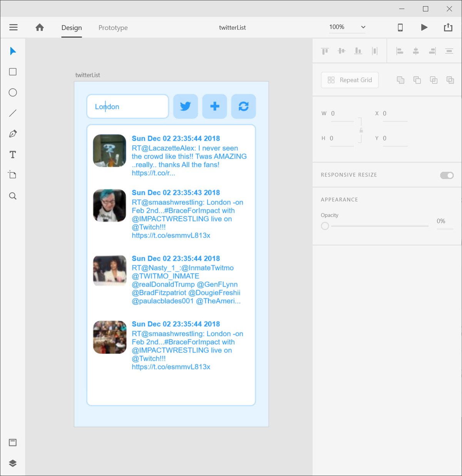Select the Rectangle tool

13,72
